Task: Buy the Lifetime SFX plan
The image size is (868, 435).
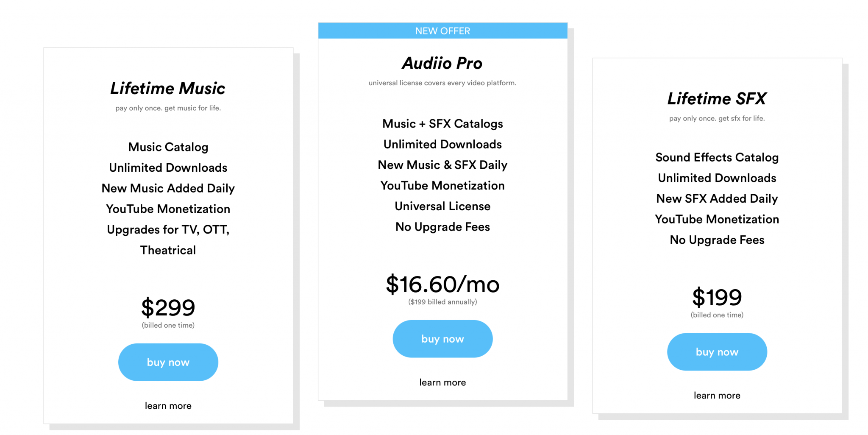Action: (717, 352)
